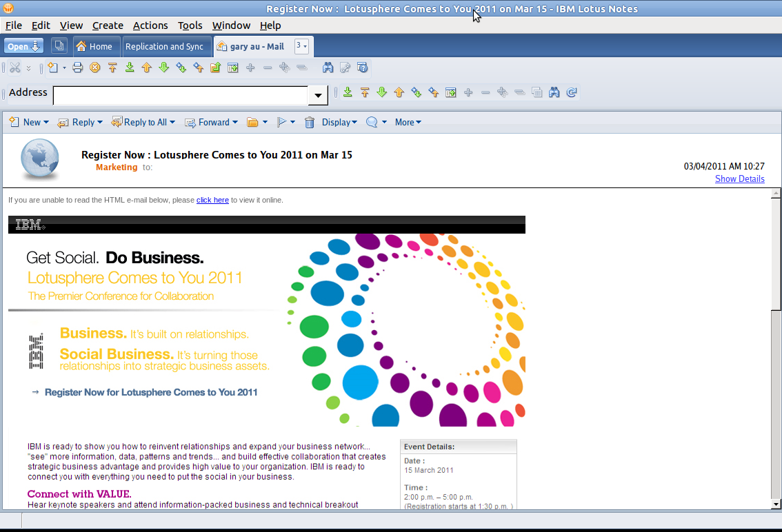Click the Event Details box heading
The image size is (782, 532).
tap(430, 447)
